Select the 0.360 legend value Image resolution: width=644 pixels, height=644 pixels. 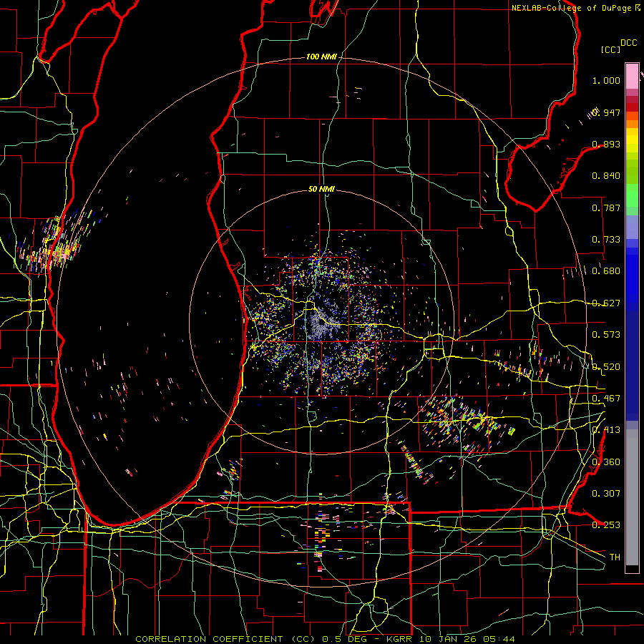[x=606, y=462]
